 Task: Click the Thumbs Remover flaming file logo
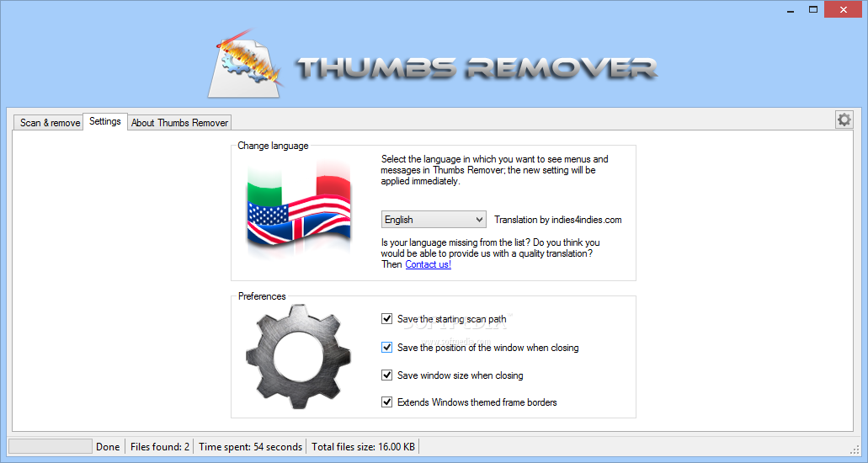tap(247, 65)
